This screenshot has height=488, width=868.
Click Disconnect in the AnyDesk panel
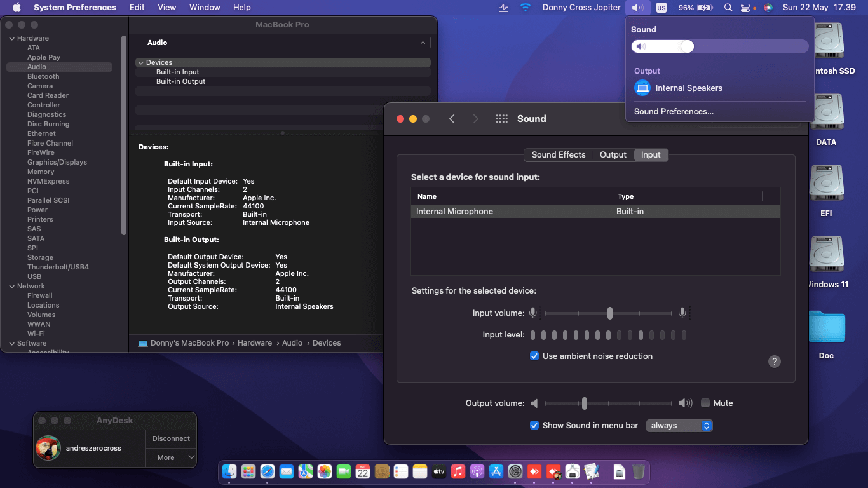pyautogui.click(x=171, y=438)
